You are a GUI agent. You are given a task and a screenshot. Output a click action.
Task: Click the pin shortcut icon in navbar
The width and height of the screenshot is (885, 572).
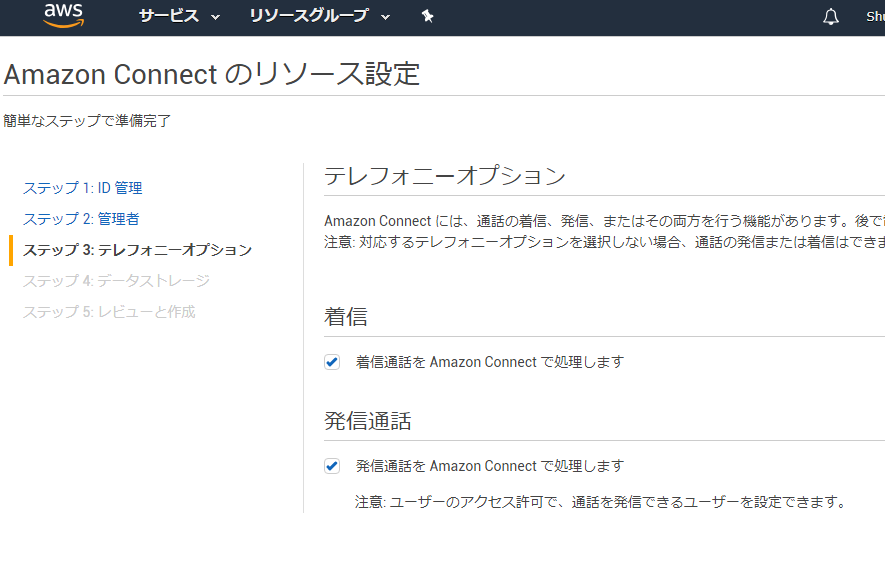click(428, 16)
